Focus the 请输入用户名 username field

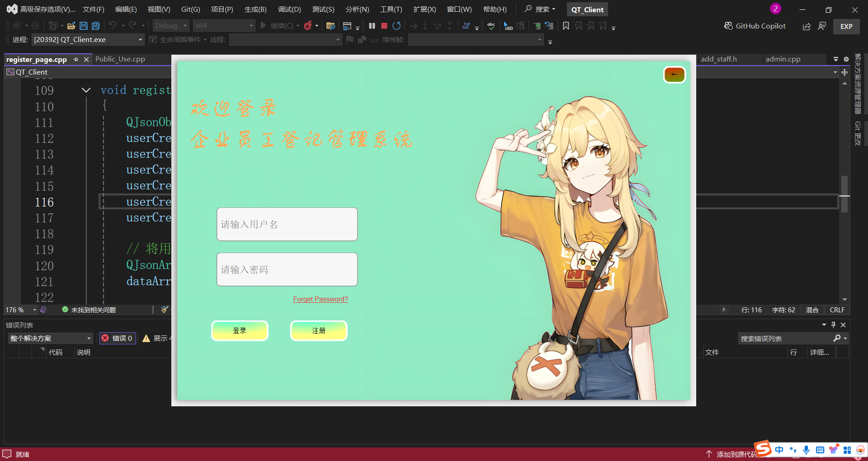pos(287,224)
